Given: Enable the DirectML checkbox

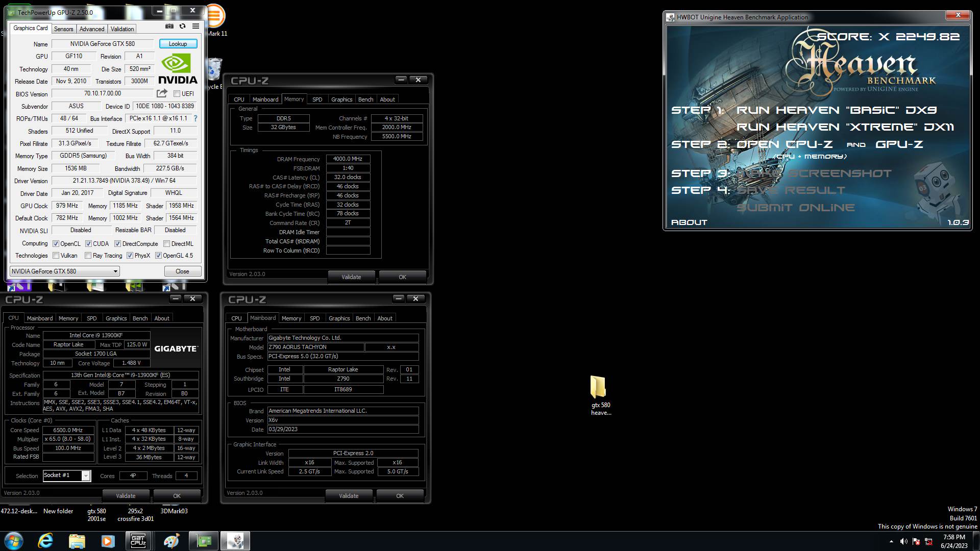Looking at the screenshot, I should click(166, 244).
